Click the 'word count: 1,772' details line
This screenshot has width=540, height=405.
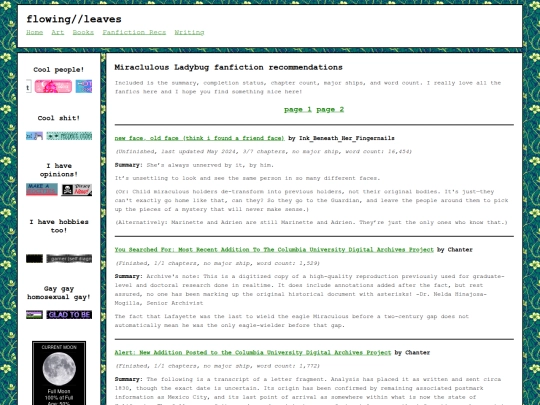(x=217, y=366)
